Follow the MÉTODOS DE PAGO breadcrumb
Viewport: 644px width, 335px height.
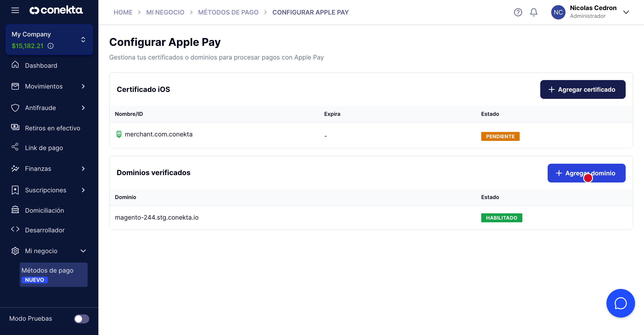(x=228, y=12)
